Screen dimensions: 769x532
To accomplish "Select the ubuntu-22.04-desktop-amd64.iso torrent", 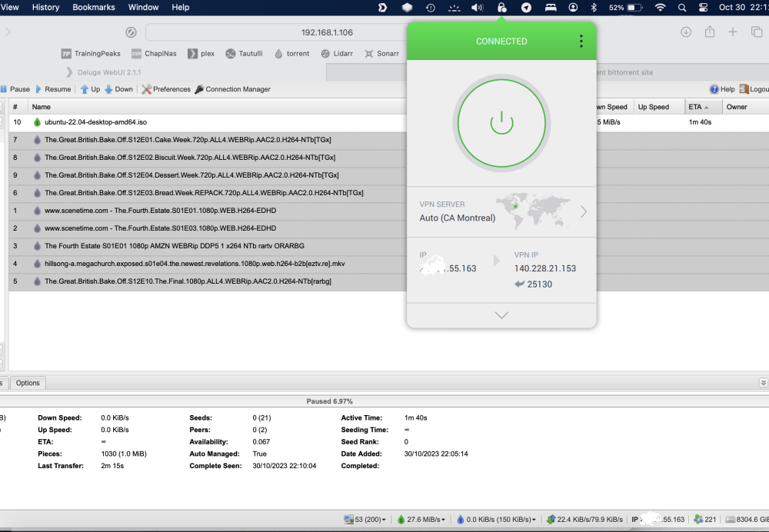I will [95, 122].
